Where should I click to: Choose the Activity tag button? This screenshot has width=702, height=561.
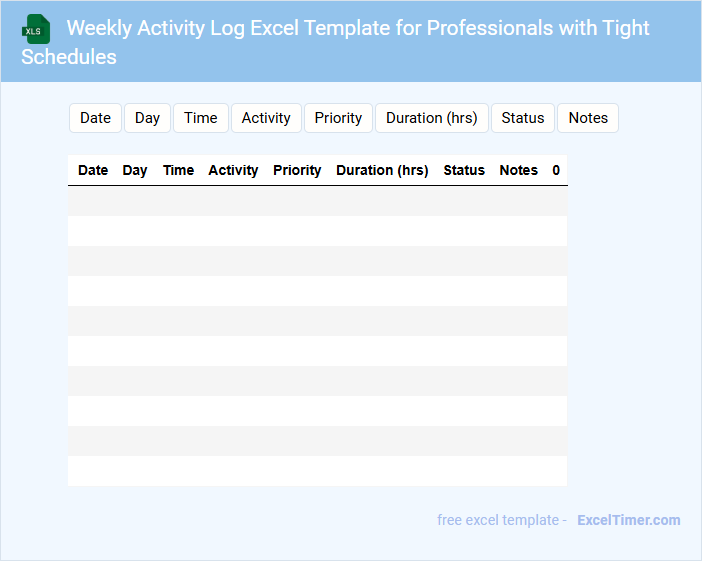click(x=266, y=118)
